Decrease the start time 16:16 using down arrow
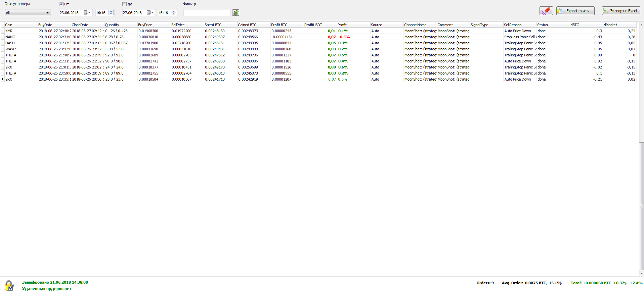This screenshot has height=292, width=644. (111, 14)
